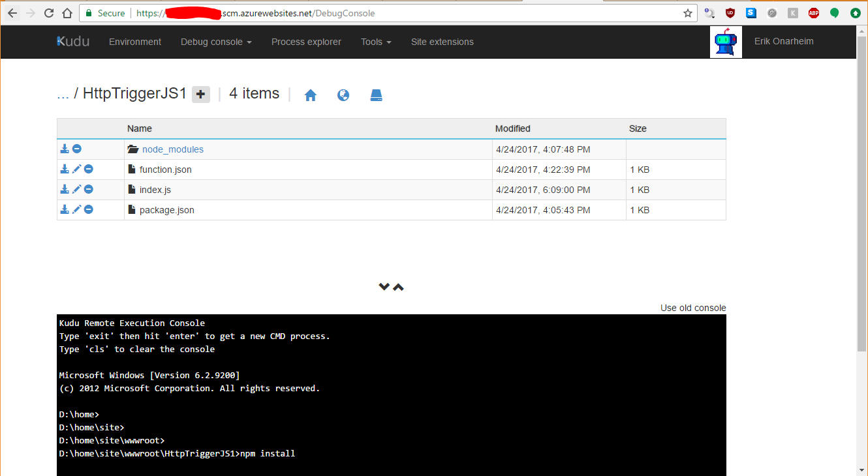Click the home directory icon
Image resolution: width=868 pixels, height=476 pixels.
click(311, 95)
